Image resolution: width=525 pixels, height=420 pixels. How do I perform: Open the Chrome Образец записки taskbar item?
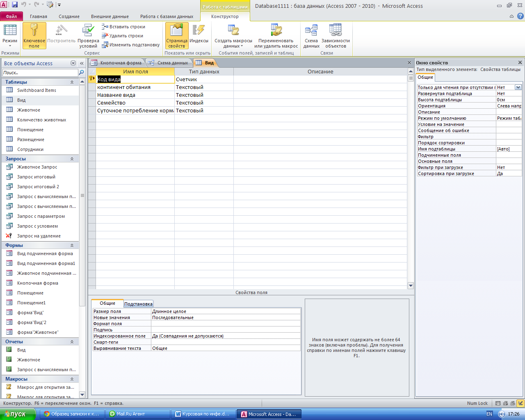[x=72, y=414]
